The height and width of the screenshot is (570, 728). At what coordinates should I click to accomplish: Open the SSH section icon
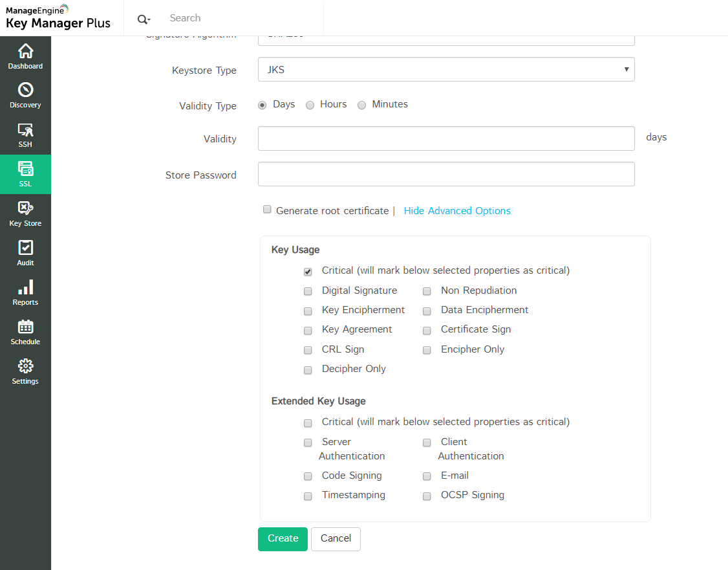25,129
